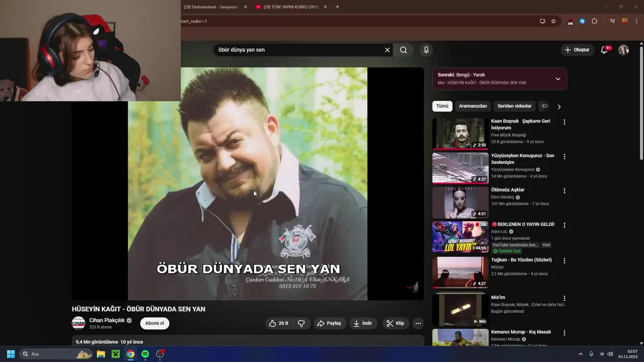This screenshot has width=644, height=362.
Task: Switch to TÜRK YAPIM KORKU OYUNU tab
Action: [x=291, y=7]
